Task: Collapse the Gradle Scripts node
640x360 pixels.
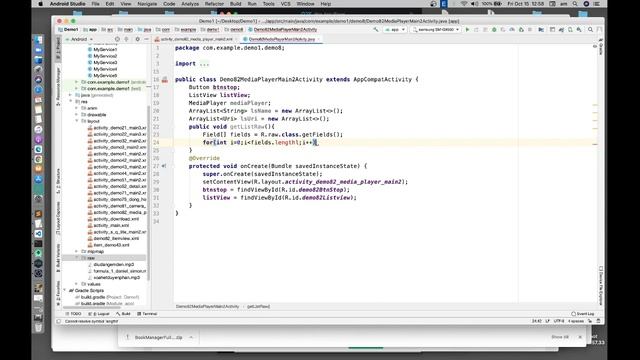Action: 65,291
